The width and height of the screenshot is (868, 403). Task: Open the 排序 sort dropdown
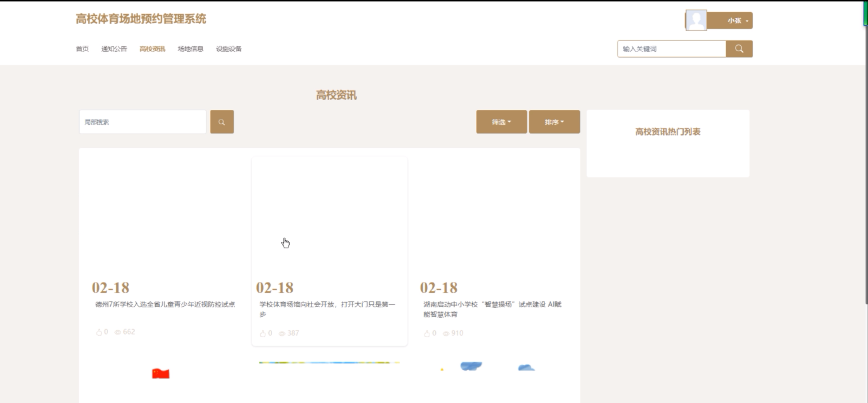pyautogui.click(x=554, y=122)
